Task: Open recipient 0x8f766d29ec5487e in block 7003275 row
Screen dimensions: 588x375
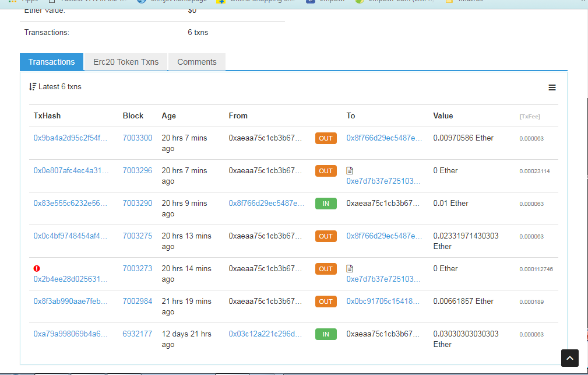Action: (384, 236)
